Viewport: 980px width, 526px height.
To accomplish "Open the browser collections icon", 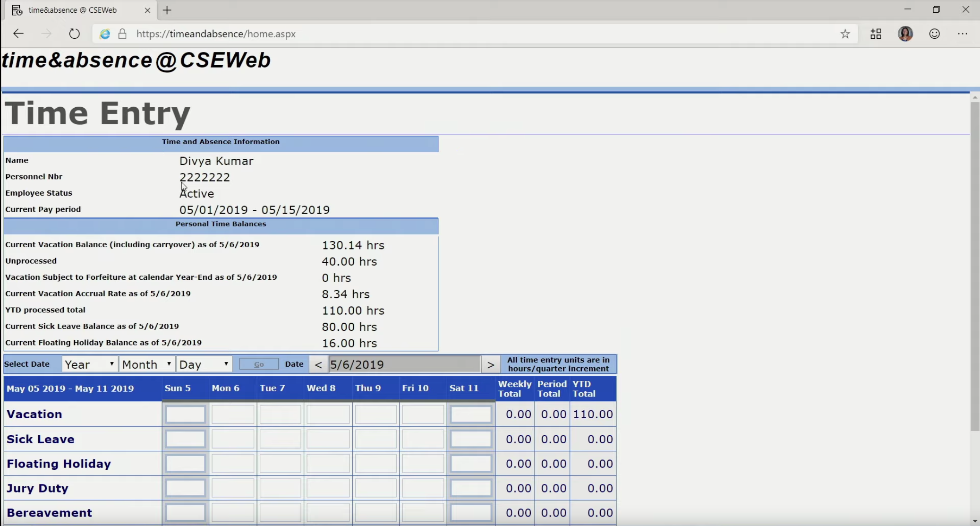I will pos(876,34).
